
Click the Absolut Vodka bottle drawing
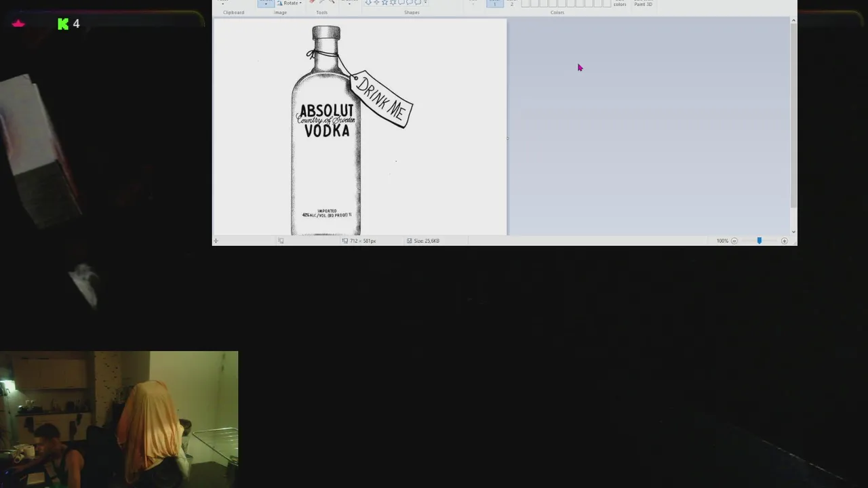(x=325, y=130)
